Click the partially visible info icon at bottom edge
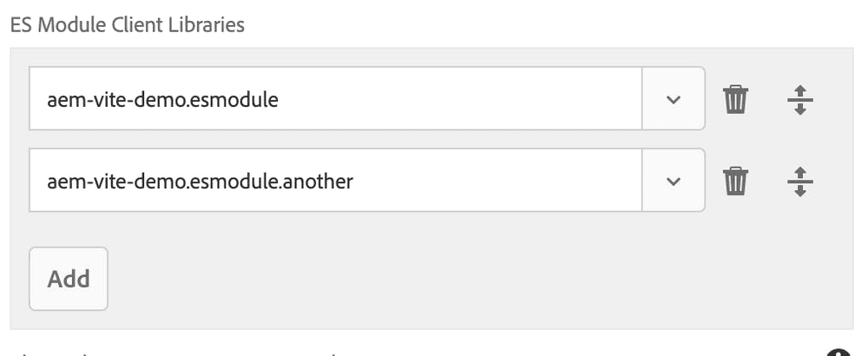This screenshot has width=868, height=356. click(838, 353)
